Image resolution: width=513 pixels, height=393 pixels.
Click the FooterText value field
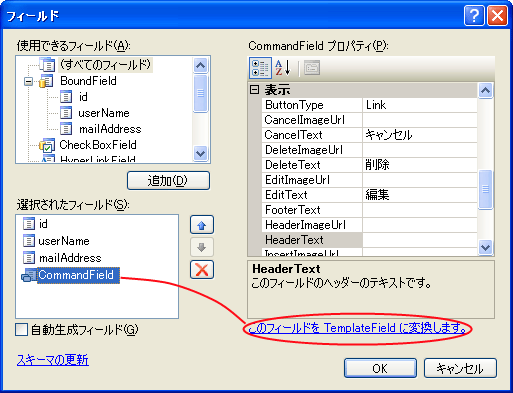pos(420,210)
